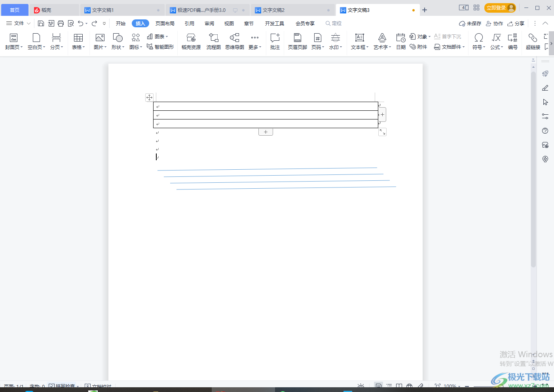Click the 分享 share button
Viewport: 554px width, 392px height.
click(x=516, y=23)
